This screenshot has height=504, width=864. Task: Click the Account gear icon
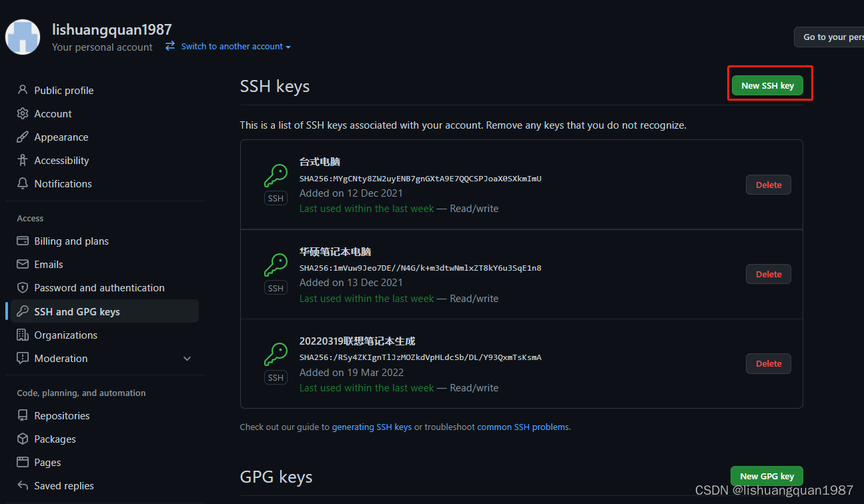click(x=23, y=113)
